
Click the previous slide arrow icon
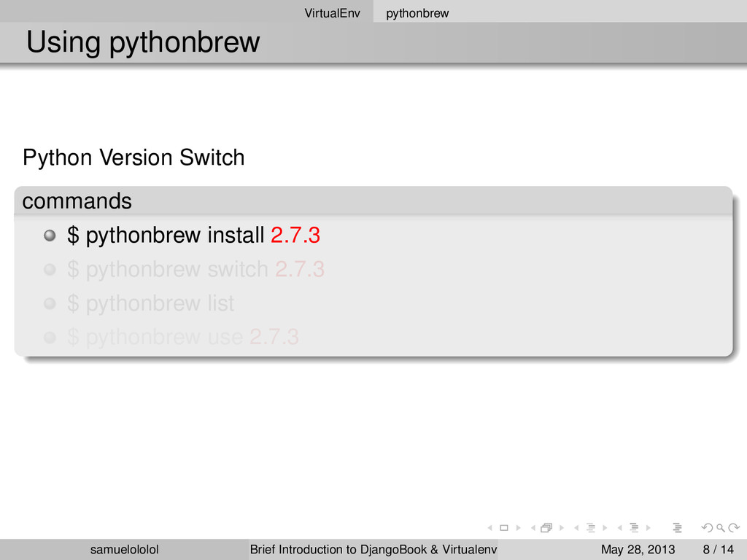[489, 528]
